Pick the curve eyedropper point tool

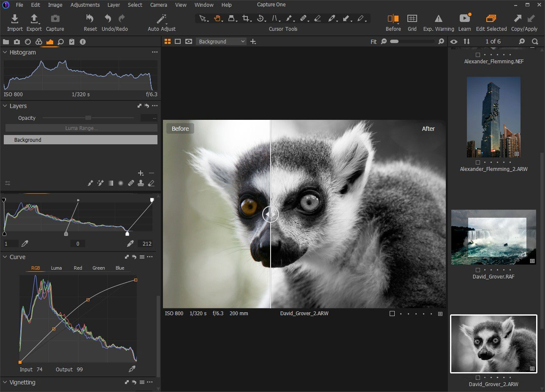point(132,369)
